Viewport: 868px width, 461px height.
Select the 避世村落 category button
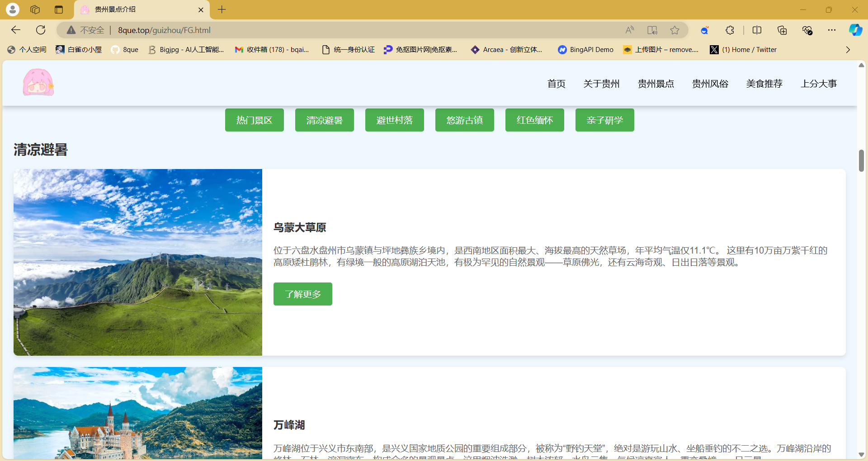click(x=394, y=120)
